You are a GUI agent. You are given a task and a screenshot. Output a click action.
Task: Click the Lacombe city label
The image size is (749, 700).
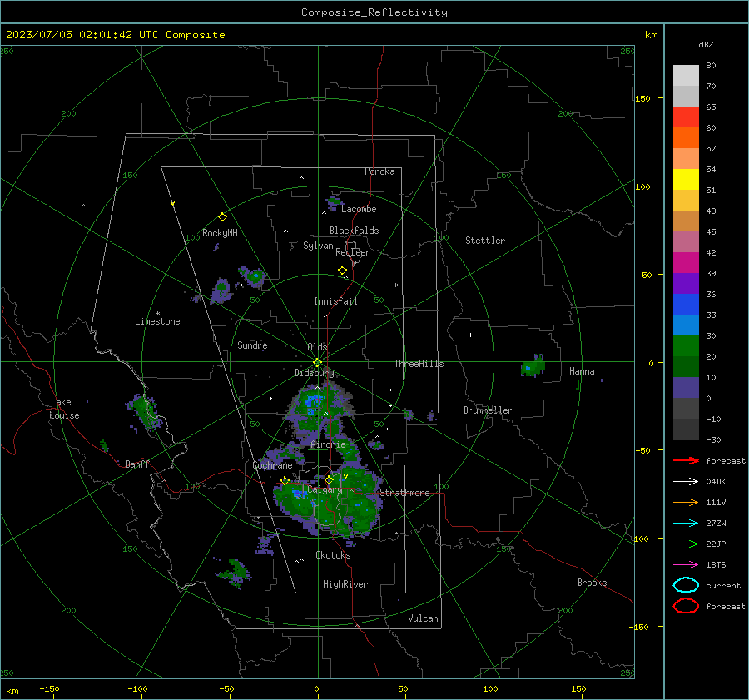(359, 209)
